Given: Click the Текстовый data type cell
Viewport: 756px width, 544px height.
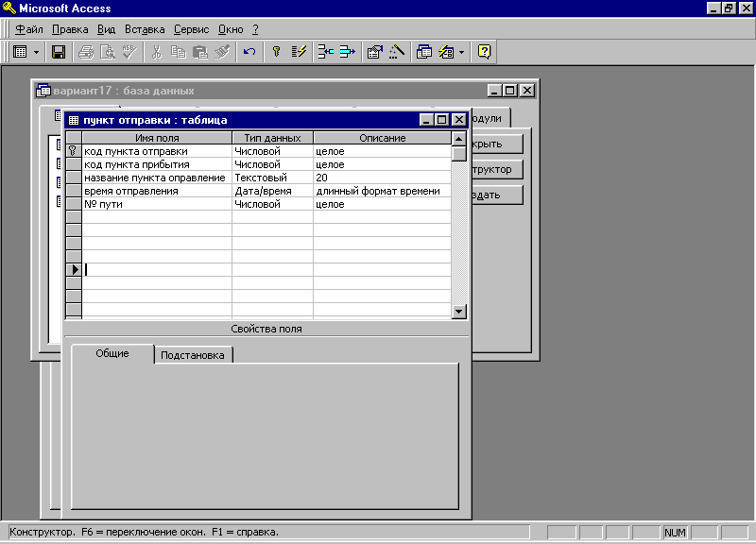Looking at the screenshot, I should [272, 178].
